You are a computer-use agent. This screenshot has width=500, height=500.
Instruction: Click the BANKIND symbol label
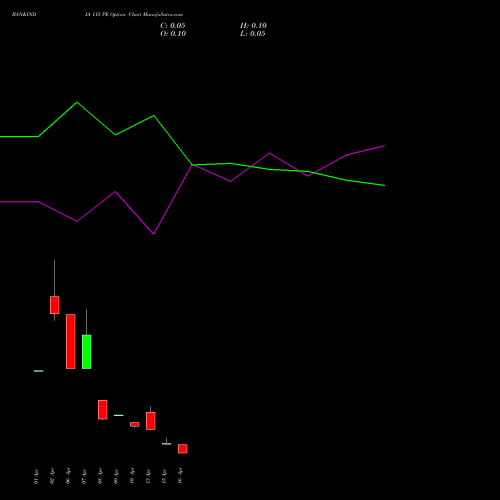click(24, 14)
